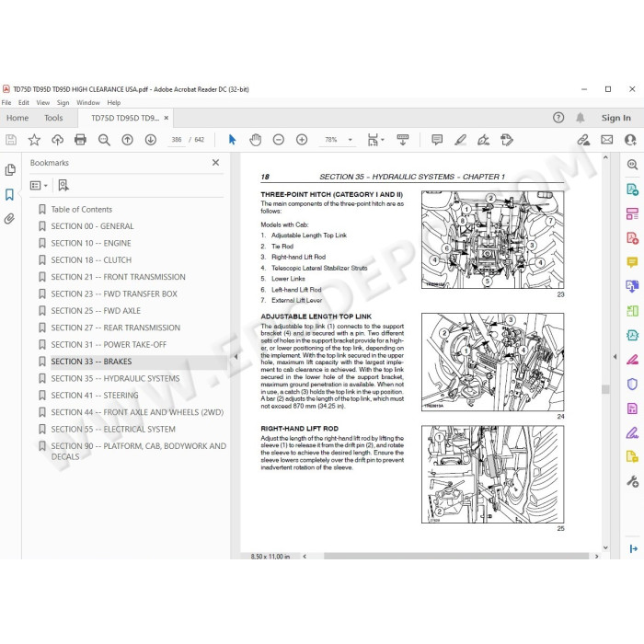Print the document using printer icon

pyautogui.click(x=81, y=140)
